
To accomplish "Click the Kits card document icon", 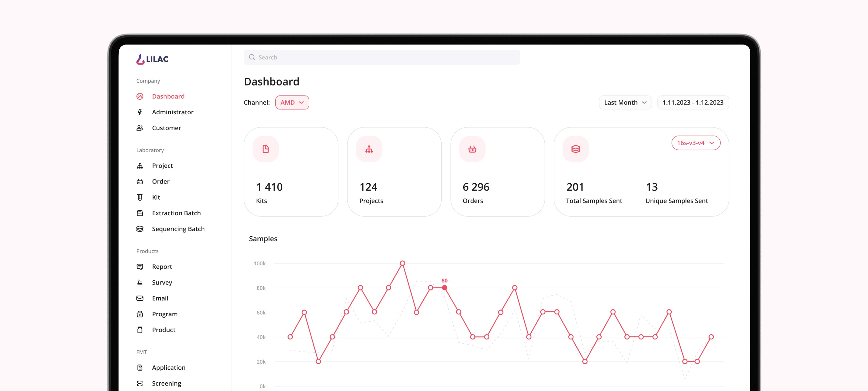I will point(266,149).
